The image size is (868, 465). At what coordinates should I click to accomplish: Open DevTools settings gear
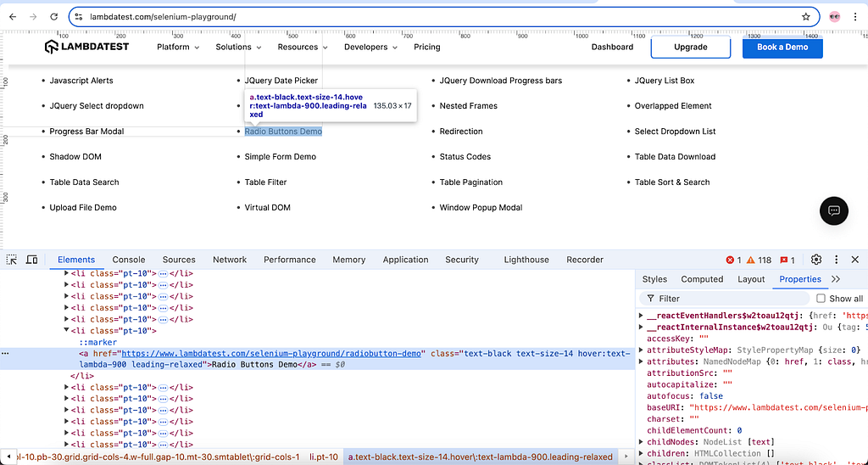[816, 260]
